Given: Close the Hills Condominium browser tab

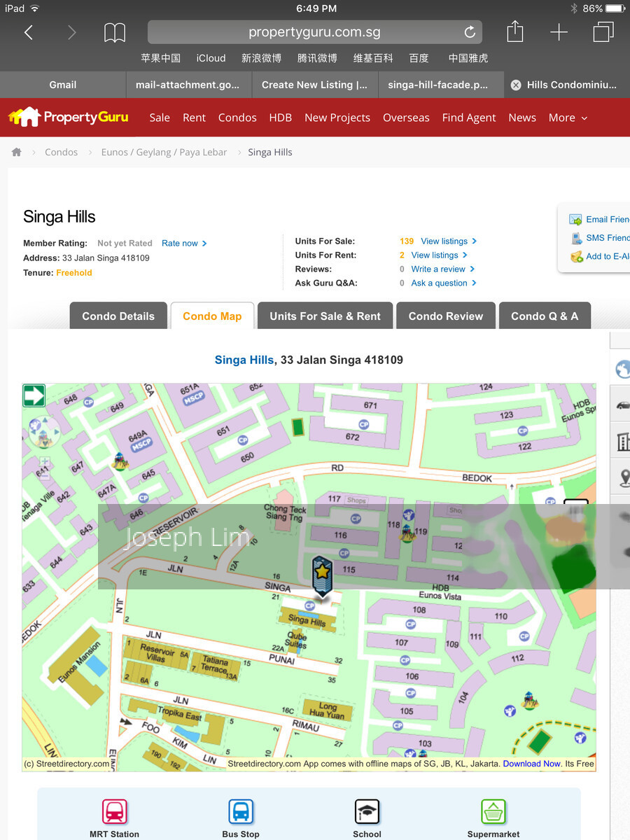Looking at the screenshot, I should [516, 85].
